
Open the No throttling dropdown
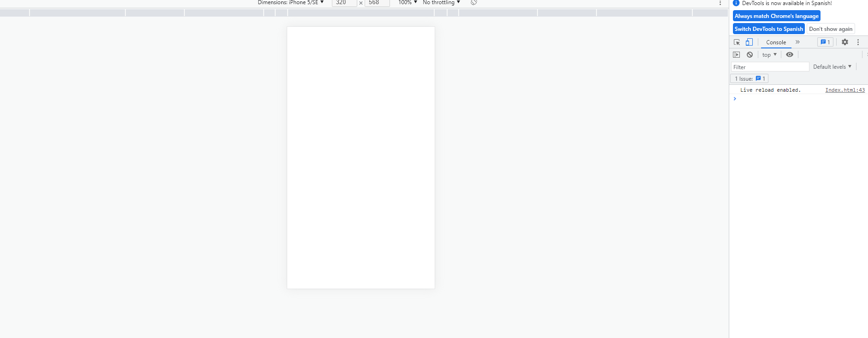441,2
